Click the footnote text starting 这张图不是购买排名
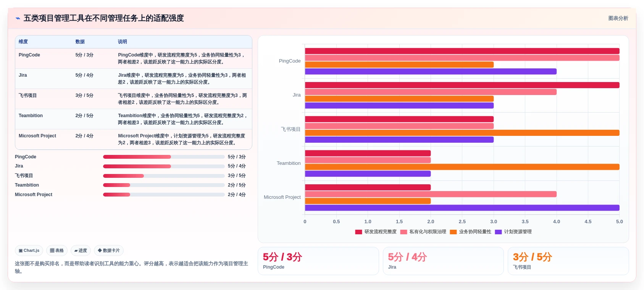The width and height of the screenshot is (644, 290). pyautogui.click(x=132, y=267)
